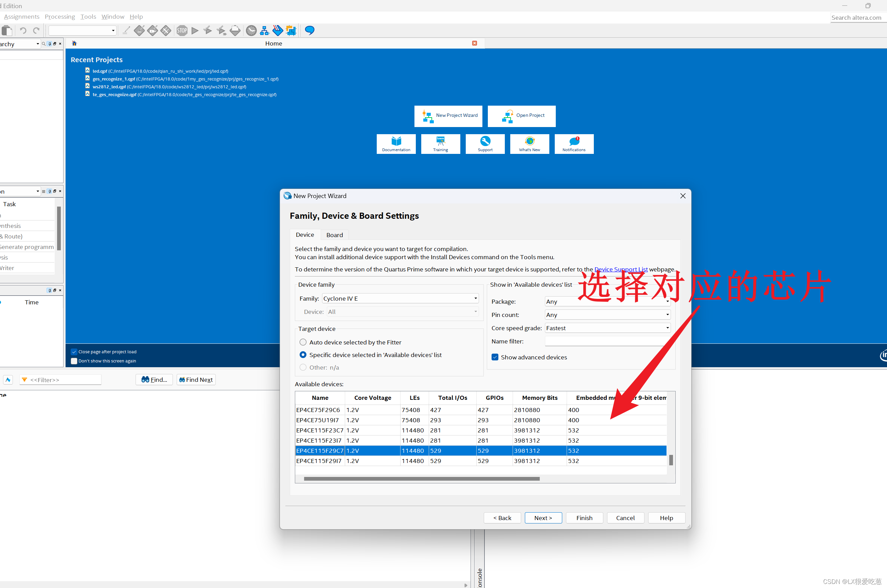Open the Chip Planner diamond icon
Viewport: 887px width, 588px height.
point(166,30)
